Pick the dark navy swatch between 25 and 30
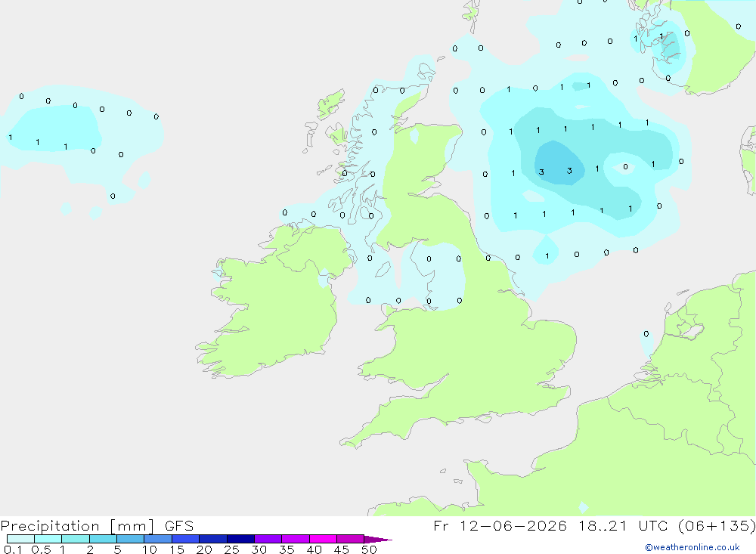 coord(240,539)
